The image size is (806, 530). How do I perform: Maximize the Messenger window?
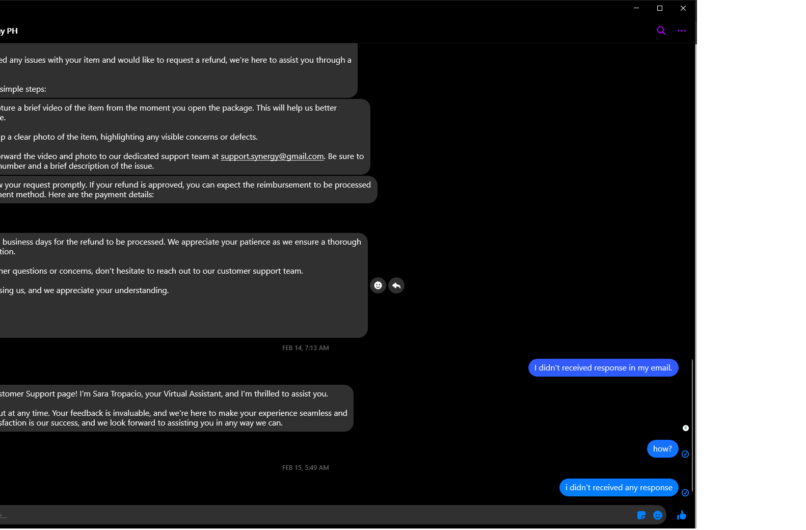pyautogui.click(x=660, y=8)
